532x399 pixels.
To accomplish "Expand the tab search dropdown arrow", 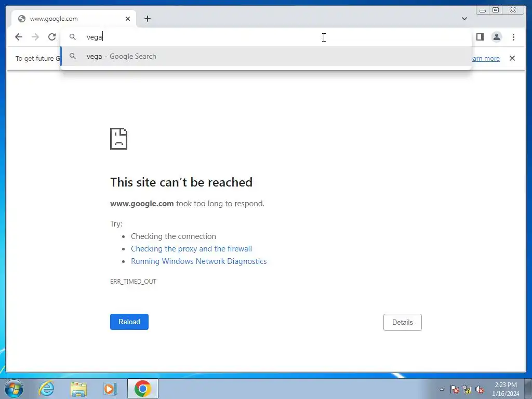I will pos(464,19).
